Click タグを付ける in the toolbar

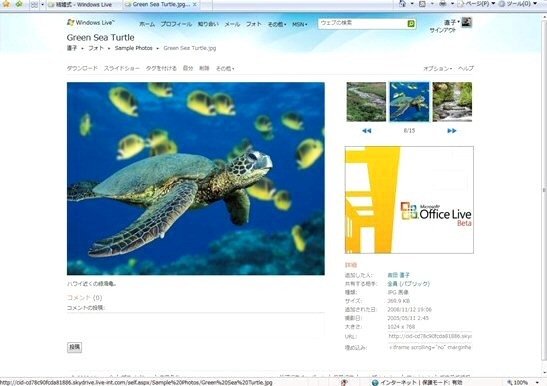click(161, 68)
